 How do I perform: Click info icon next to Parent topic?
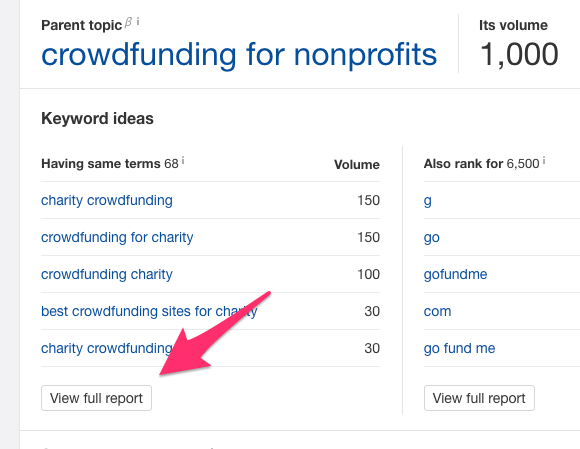tap(138, 21)
